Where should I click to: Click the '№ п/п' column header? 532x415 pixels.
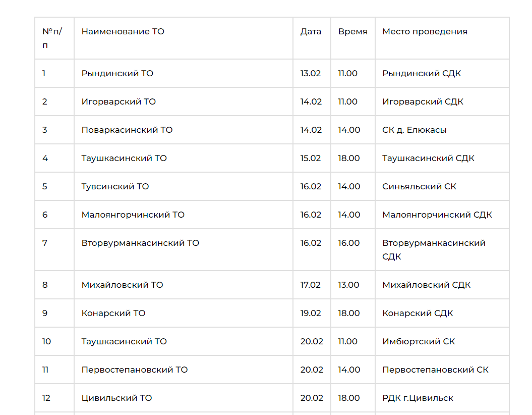coord(52,38)
